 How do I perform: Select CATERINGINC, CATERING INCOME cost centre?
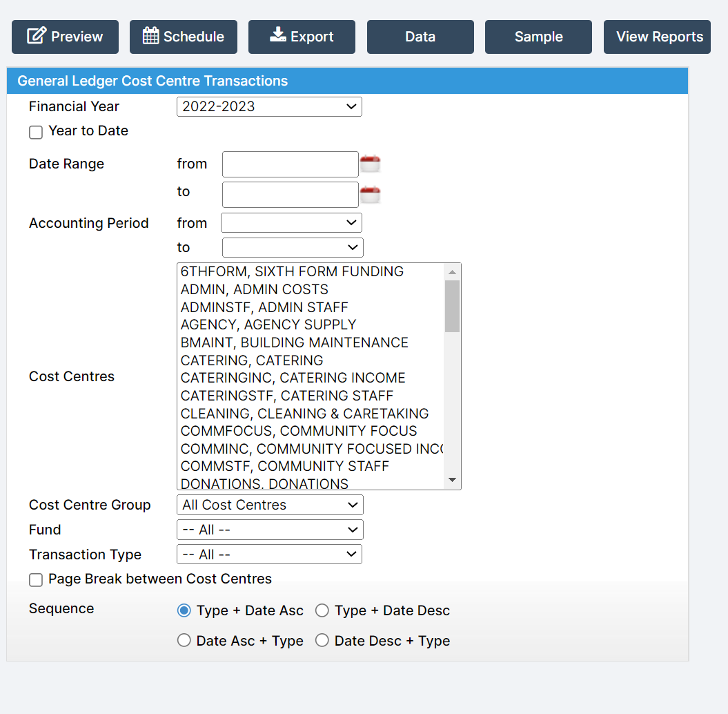293,378
